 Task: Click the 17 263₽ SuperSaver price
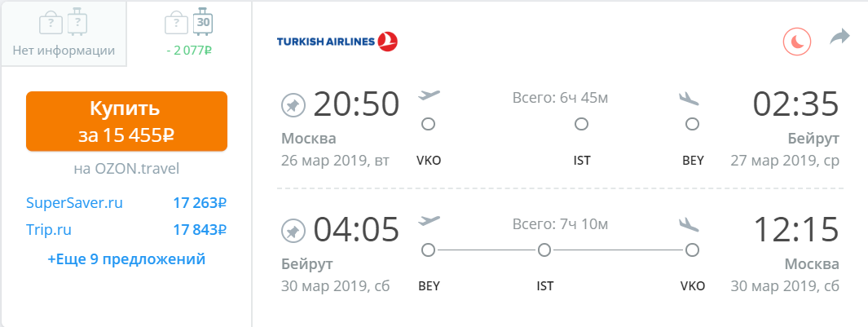[199, 203]
